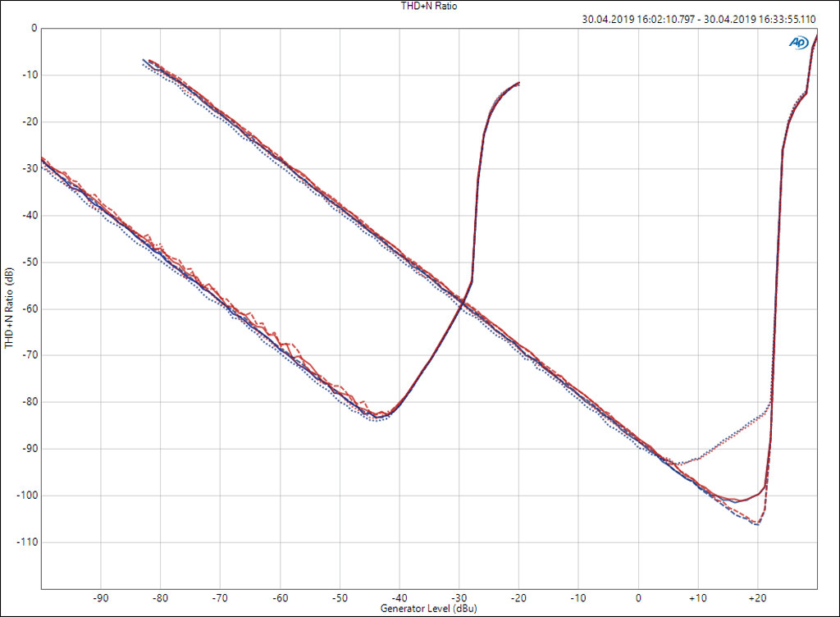
Task: Click the dashed curve's lowest point near +20 dBu
Action: 756,523
